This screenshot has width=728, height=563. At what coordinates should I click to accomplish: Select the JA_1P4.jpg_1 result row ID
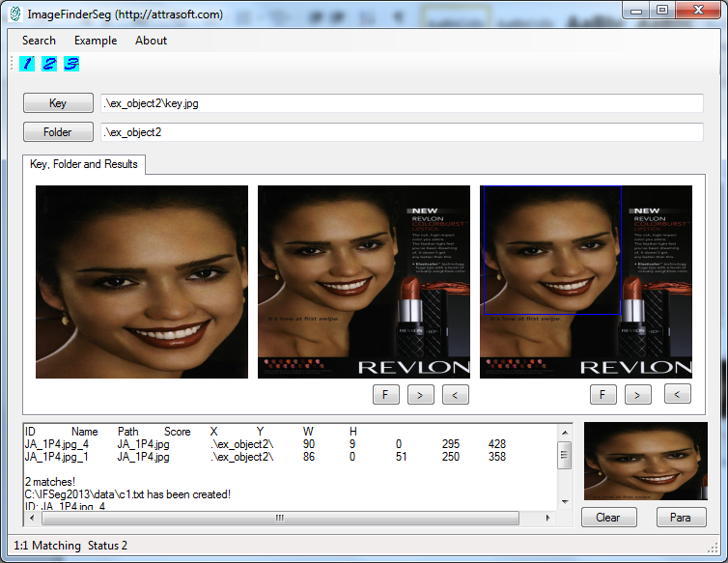pyautogui.click(x=56, y=457)
